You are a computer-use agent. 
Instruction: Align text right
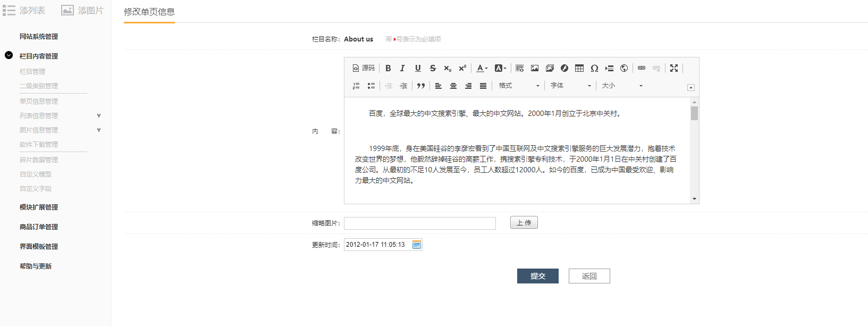point(468,86)
